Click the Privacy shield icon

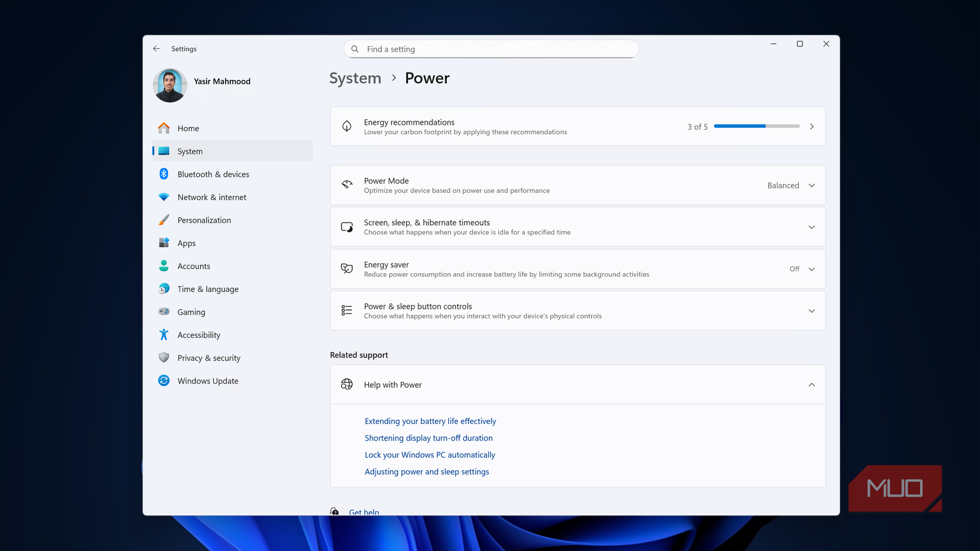[x=164, y=358]
